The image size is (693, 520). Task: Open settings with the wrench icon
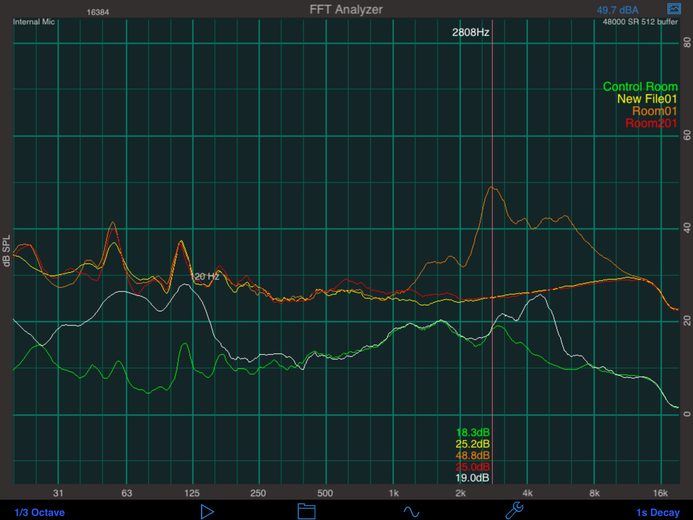514,510
